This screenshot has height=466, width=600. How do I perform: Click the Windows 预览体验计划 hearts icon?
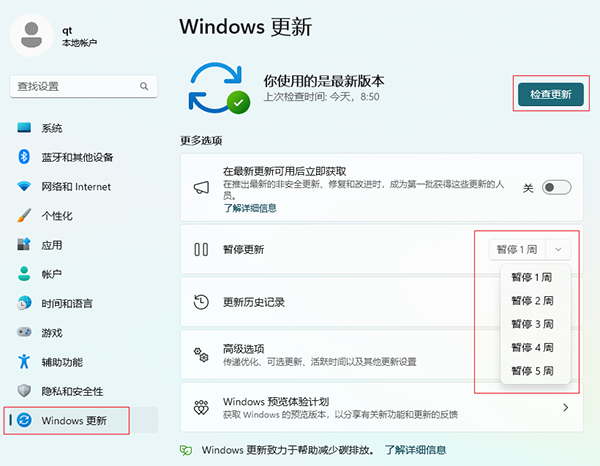point(201,408)
